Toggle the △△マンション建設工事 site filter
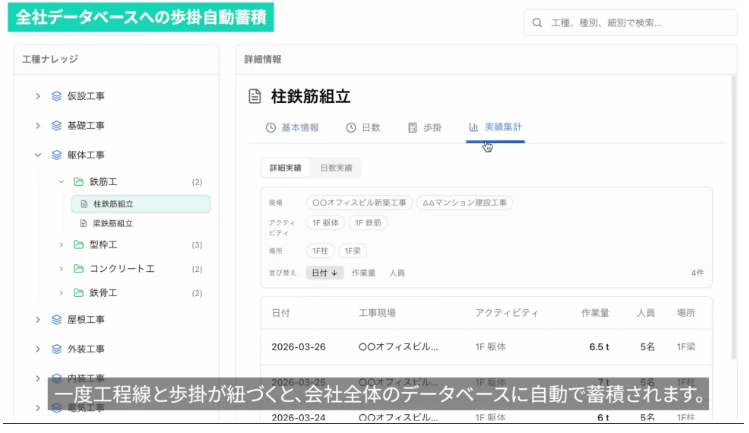This screenshot has width=749, height=433. (465, 203)
